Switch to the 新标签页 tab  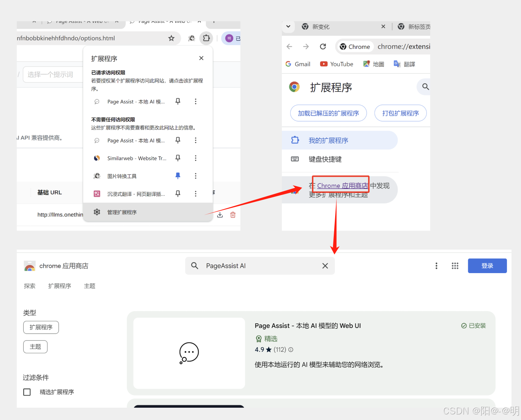click(414, 27)
